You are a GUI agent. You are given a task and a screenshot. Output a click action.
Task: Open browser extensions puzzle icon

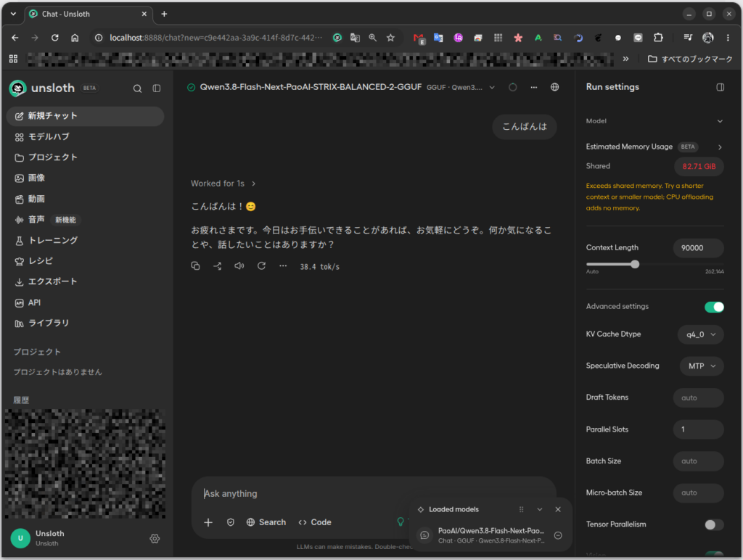(x=658, y=38)
